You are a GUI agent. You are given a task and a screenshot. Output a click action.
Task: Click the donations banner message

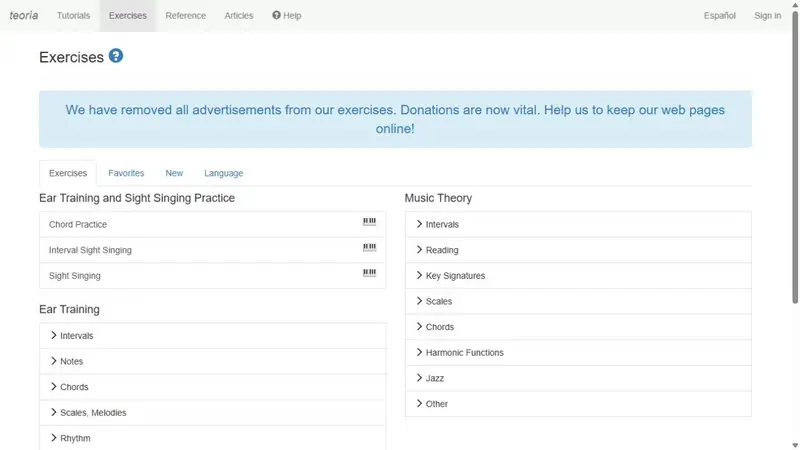(x=395, y=119)
